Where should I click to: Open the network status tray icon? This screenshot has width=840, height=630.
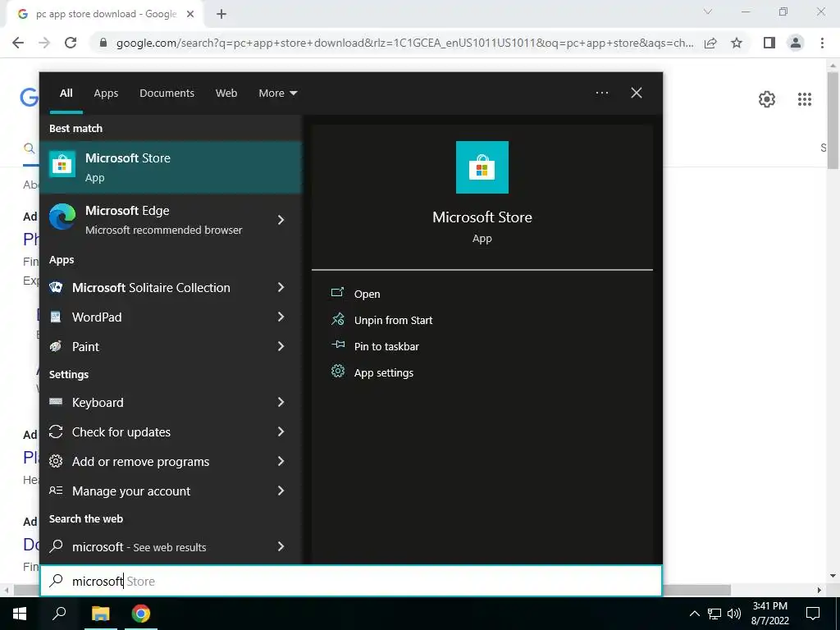coord(714,614)
